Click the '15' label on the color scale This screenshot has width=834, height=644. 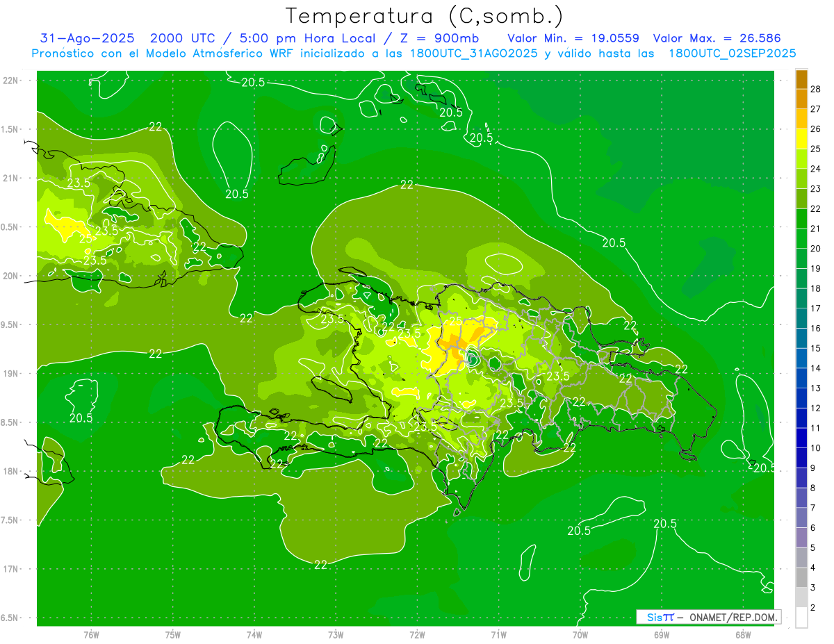(x=815, y=348)
